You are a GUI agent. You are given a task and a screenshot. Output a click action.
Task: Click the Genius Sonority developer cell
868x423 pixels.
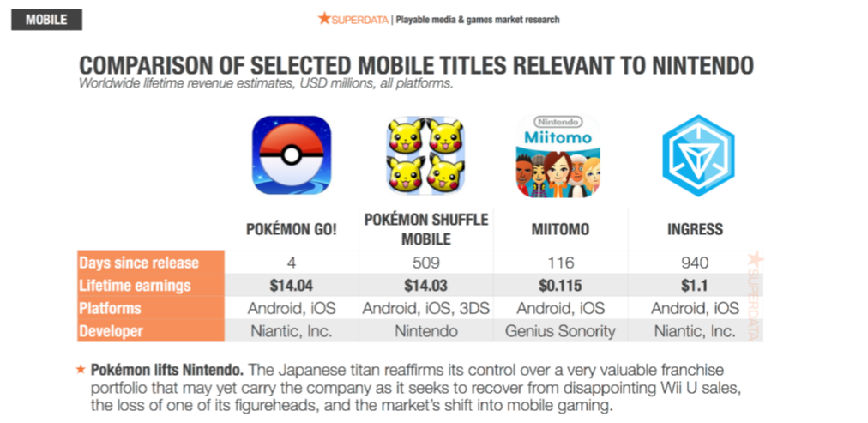[x=561, y=330]
